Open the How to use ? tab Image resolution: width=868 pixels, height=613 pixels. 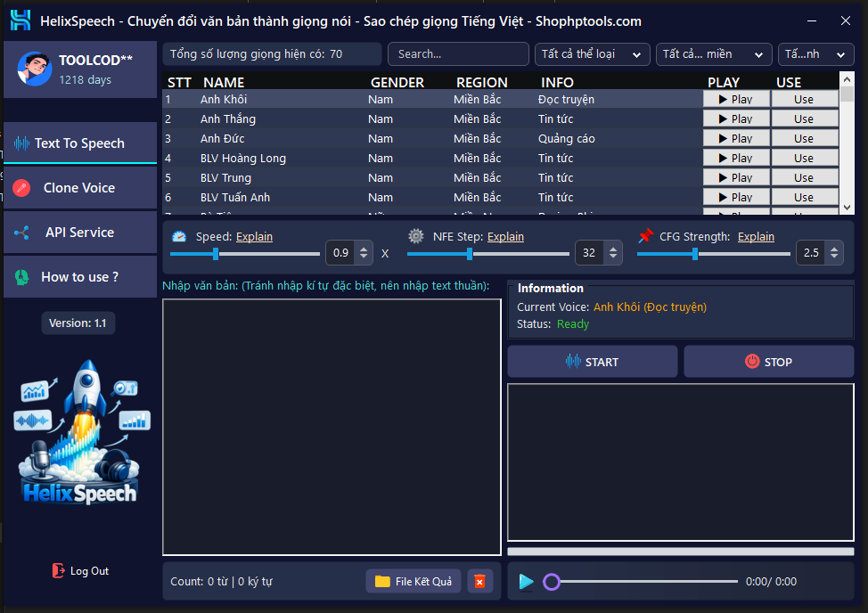(x=79, y=276)
